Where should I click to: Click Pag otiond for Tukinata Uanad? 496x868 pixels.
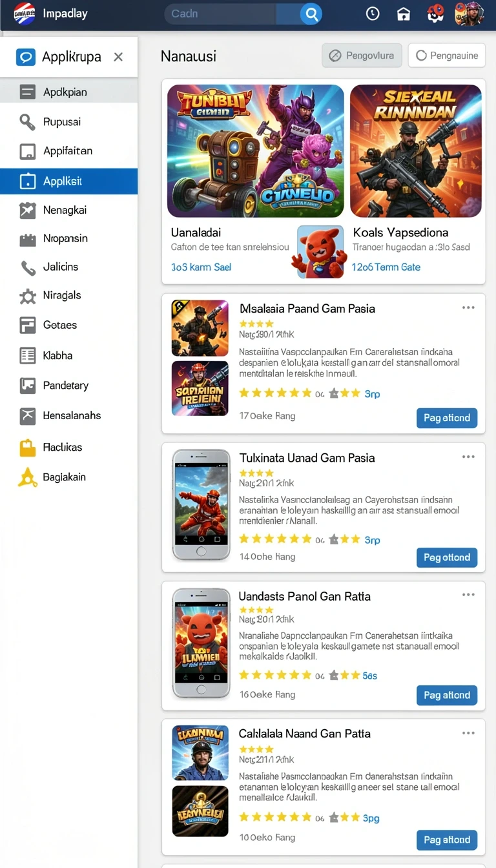447,557
